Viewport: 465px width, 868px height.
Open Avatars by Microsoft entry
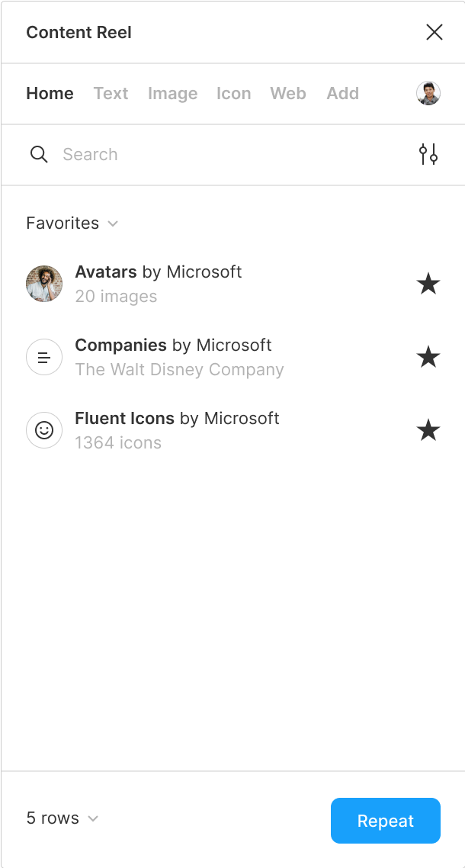[x=158, y=272]
